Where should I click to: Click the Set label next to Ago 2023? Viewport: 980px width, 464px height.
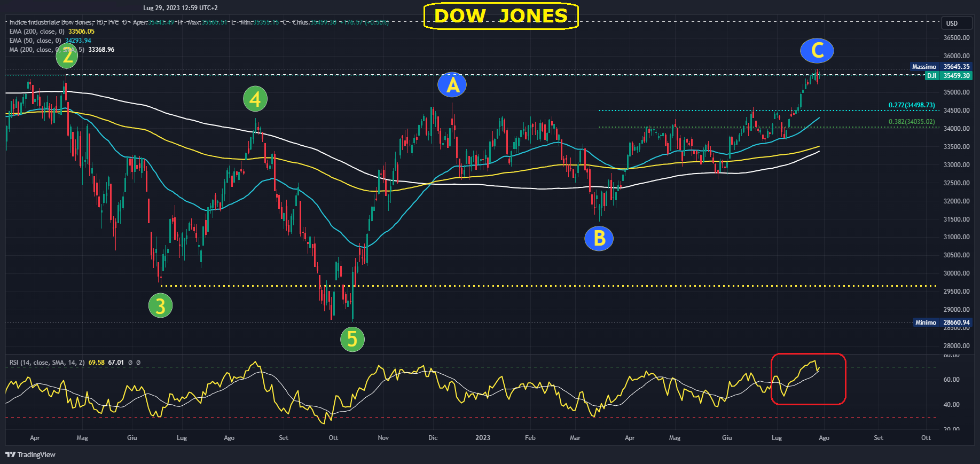point(879,438)
